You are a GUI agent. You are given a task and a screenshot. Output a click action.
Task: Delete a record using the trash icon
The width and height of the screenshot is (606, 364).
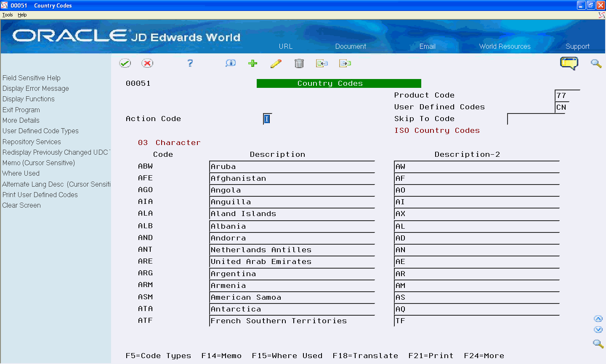click(299, 63)
